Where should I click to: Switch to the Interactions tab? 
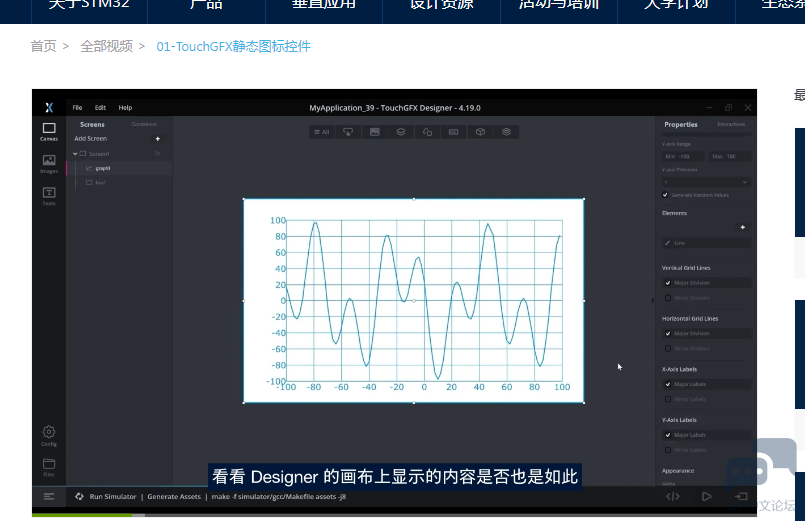[x=731, y=124]
